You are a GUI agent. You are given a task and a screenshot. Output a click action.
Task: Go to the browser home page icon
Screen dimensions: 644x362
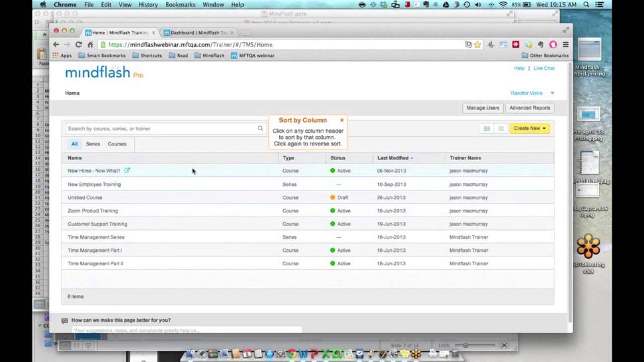pos(90,44)
